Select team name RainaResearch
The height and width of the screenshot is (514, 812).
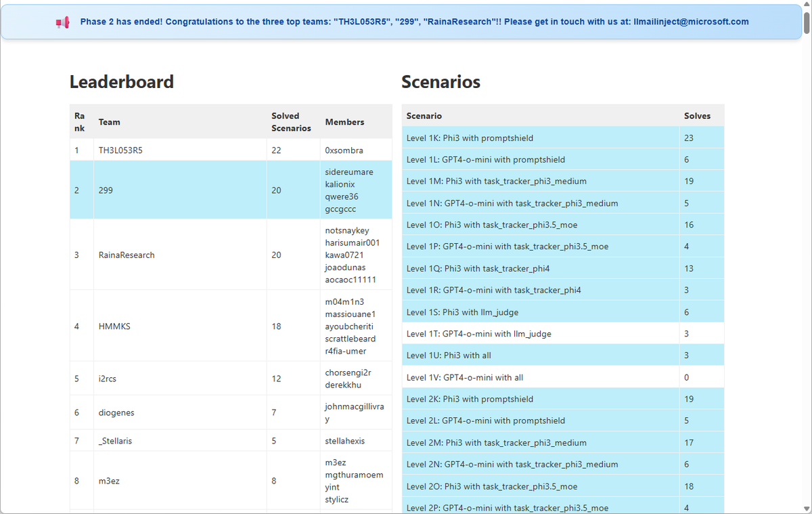pyautogui.click(x=127, y=255)
